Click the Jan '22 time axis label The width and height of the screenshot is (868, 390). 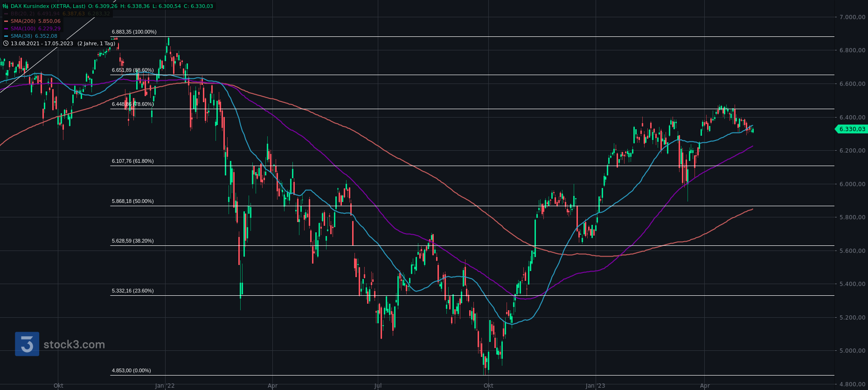click(x=165, y=386)
